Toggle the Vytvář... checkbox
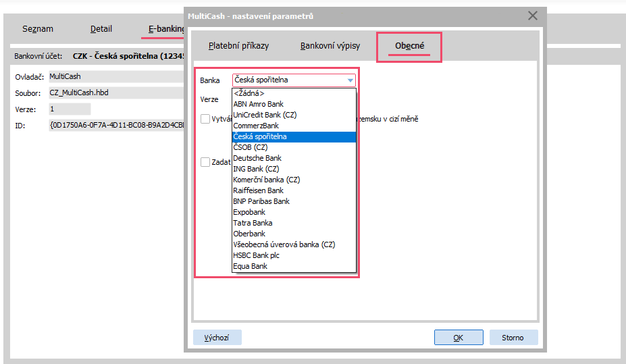 (205, 119)
